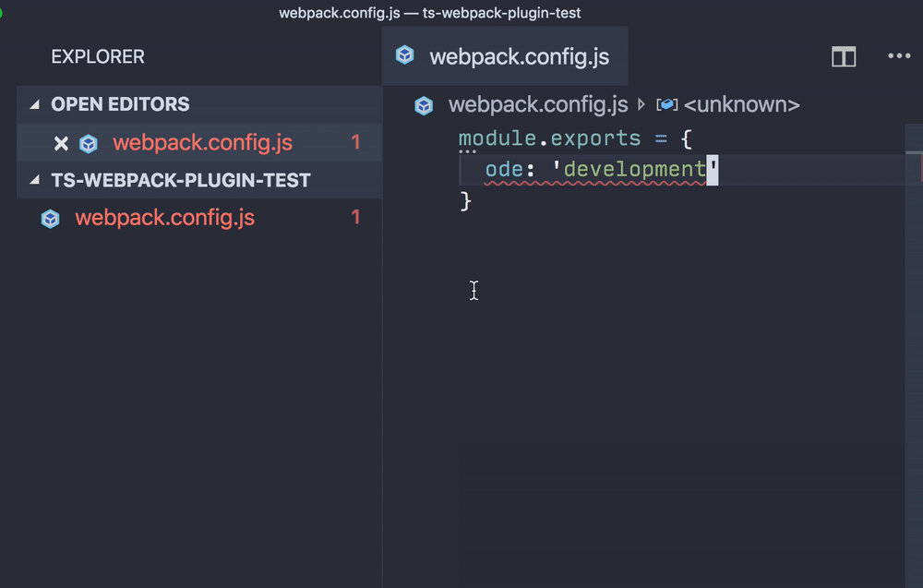Viewport: 923px width, 588px height.
Task: Click the 'development' string value
Action: click(635, 170)
